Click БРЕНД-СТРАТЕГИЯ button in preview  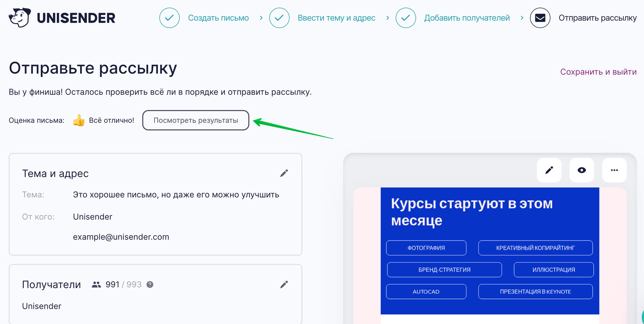coord(444,270)
